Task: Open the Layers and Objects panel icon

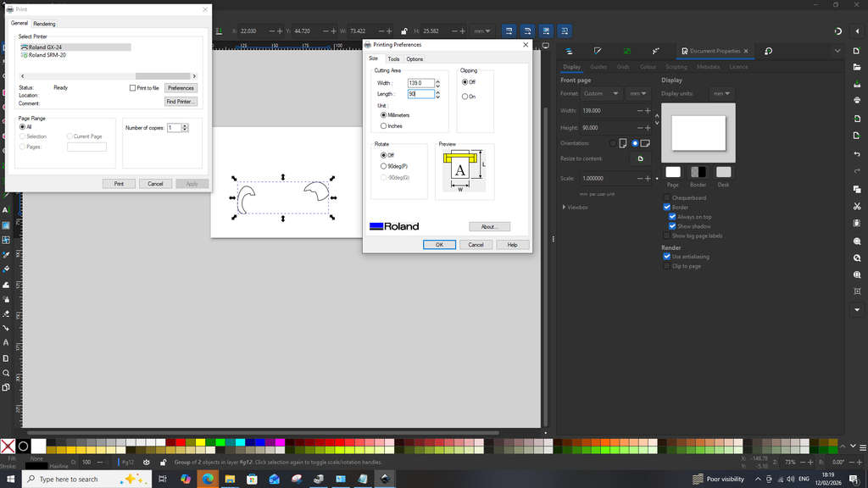Action: pos(569,51)
